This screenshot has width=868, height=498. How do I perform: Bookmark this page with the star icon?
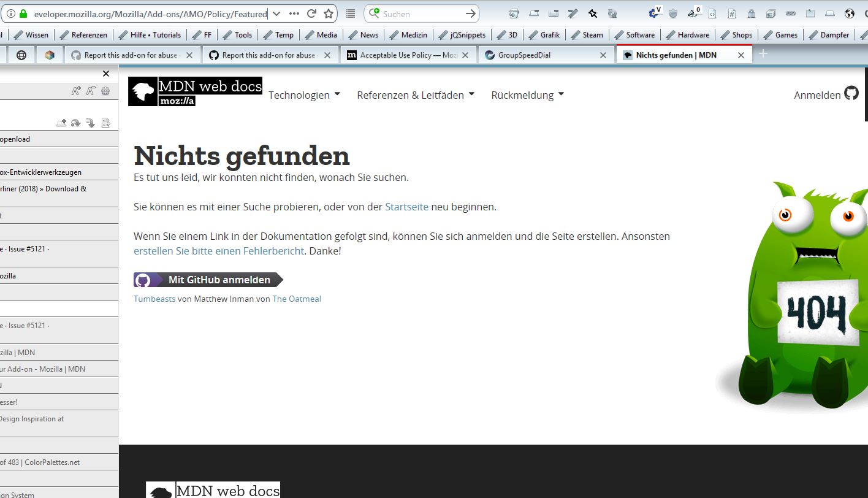coord(329,13)
